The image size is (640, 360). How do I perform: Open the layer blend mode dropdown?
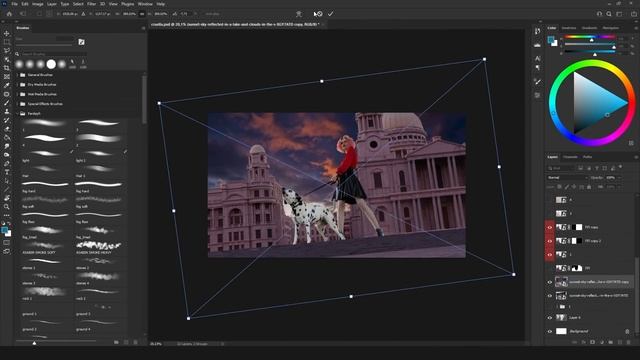click(567, 178)
